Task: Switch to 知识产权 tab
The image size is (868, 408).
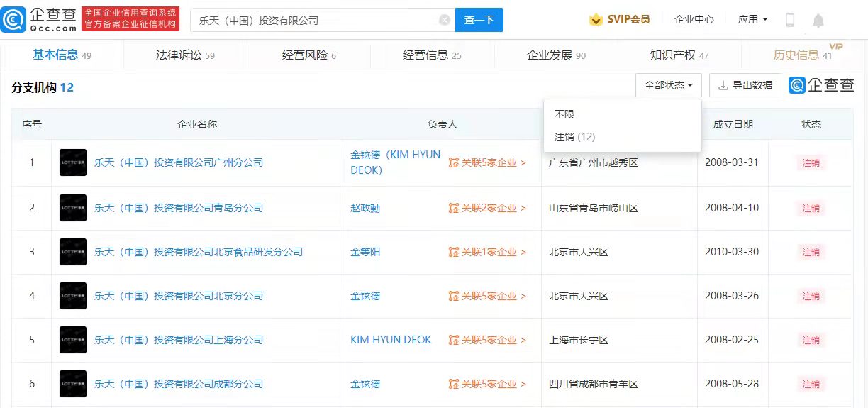Action: (x=679, y=55)
